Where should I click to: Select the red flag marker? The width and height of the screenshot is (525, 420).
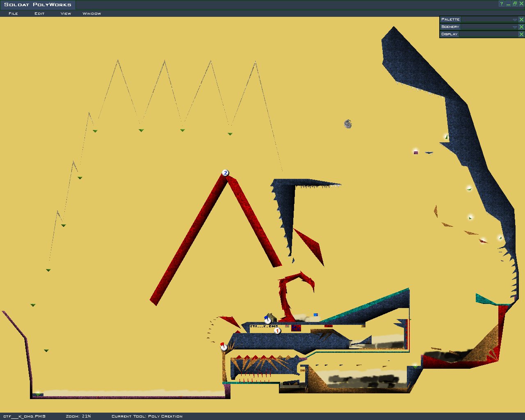[224, 347]
